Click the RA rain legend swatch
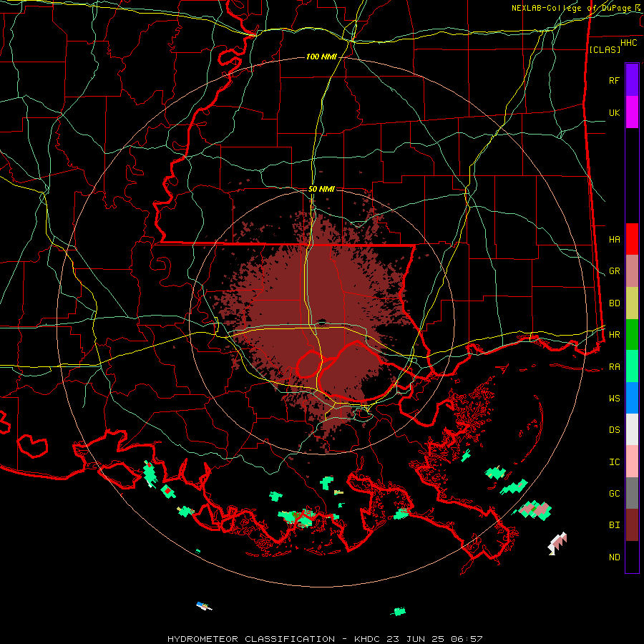The height and width of the screenshot is (644, 644). (x=632, y=366)
